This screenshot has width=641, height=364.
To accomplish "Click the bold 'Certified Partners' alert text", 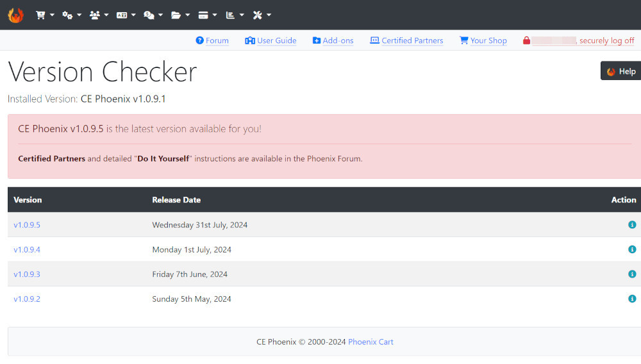I will coord(51,158).
